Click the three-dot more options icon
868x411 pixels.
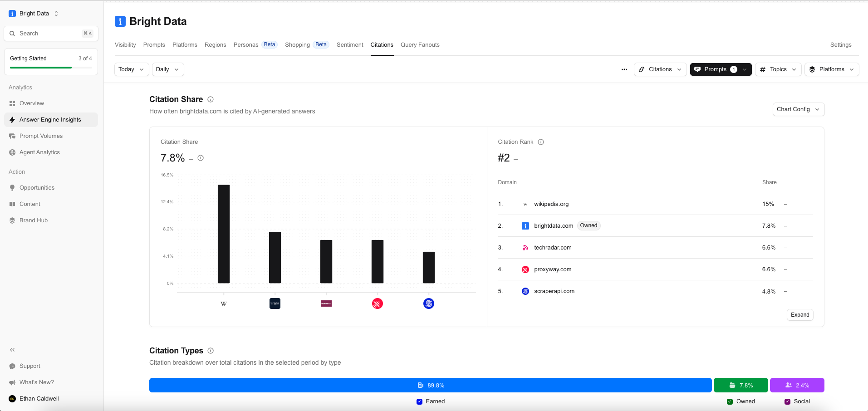coord(624,69)
